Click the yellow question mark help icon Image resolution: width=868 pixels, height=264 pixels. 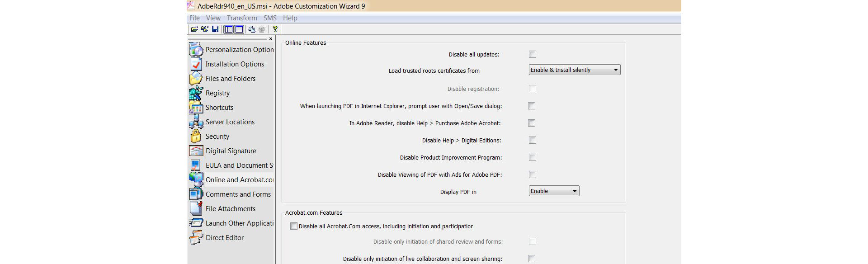point(275,29)
